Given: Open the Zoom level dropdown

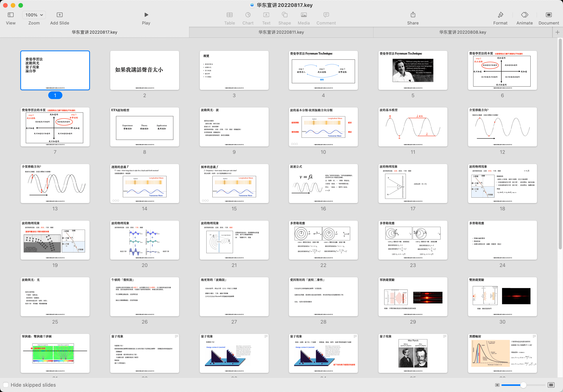Looking at the screenshot, I should tap(34, 15).
